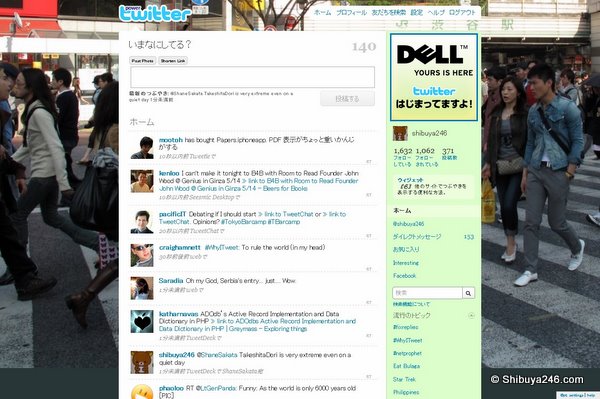
Task: Select @shibuya246 mentions in sidebar
Action: [x=408, y=224]
